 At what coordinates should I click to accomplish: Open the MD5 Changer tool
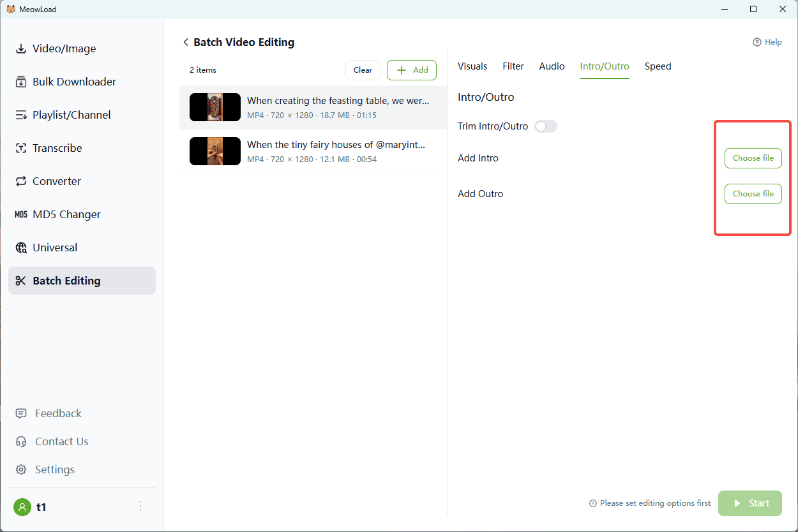click(66, 214)
